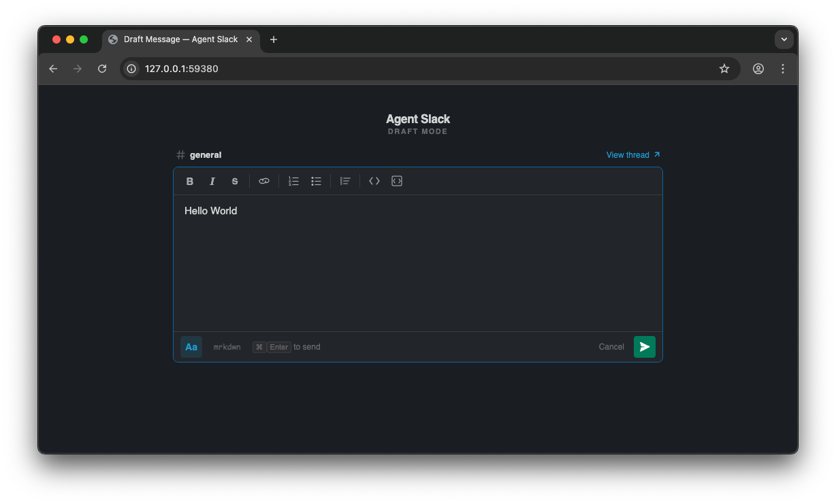
Task: Open the Chrome three-dot menu
Action: 783,69
